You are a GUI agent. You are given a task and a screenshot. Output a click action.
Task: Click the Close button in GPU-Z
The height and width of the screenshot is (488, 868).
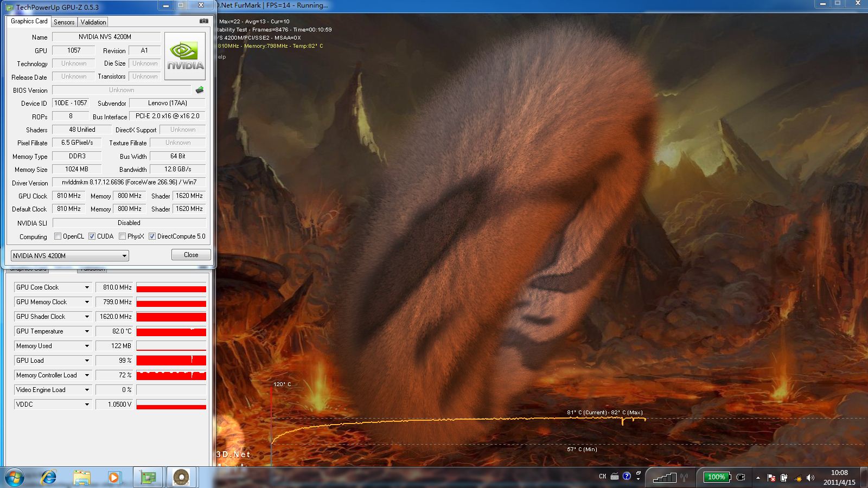tap(191, 255)
